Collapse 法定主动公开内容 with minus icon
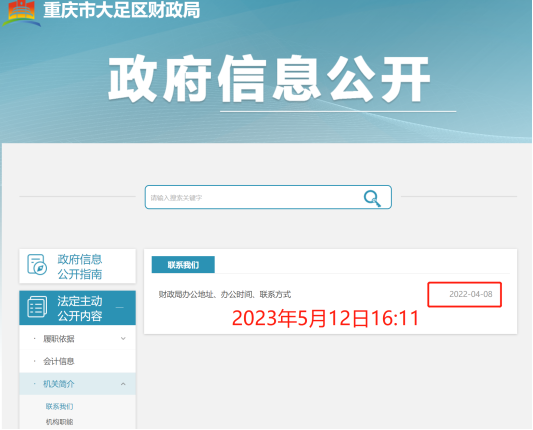The width and height of the screenshot is (533, 430). coord(120,308)
